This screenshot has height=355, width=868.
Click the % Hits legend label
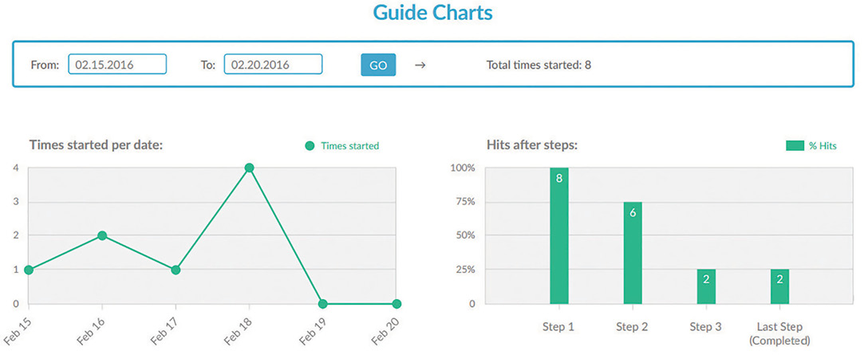coord(824,146)
